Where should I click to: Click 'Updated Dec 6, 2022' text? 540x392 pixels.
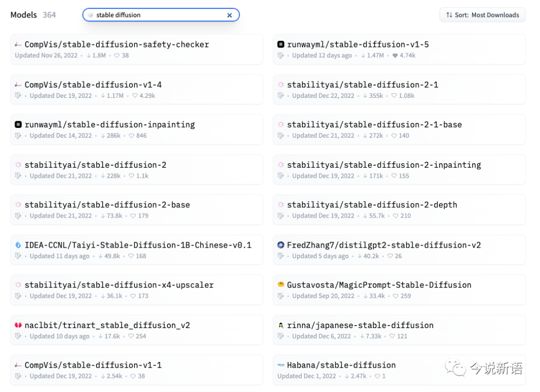point(321,336)
